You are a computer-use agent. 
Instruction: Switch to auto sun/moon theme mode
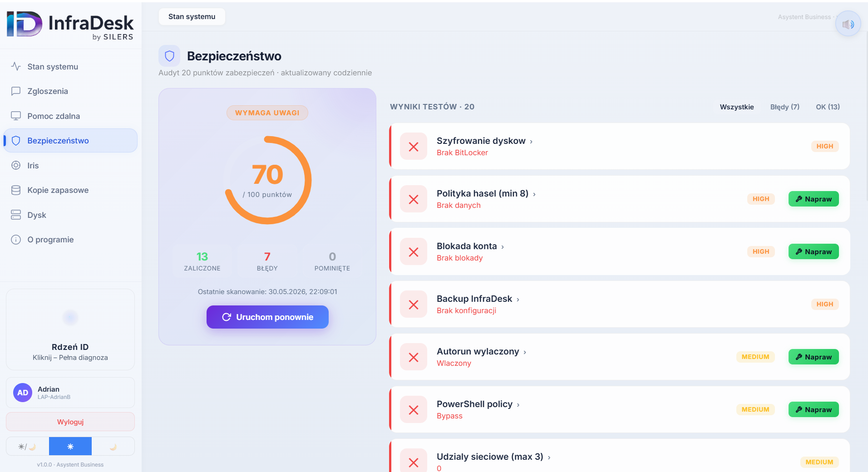point(27,447)
